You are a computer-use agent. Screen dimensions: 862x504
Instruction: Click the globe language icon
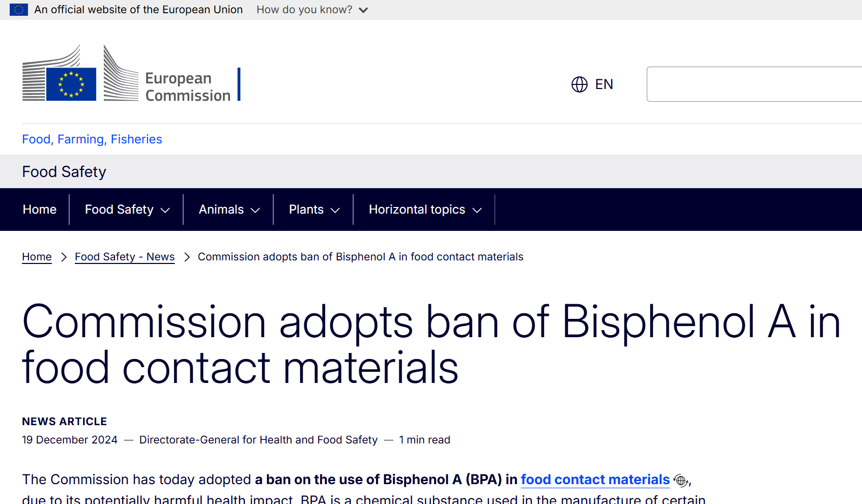[579, 84]
